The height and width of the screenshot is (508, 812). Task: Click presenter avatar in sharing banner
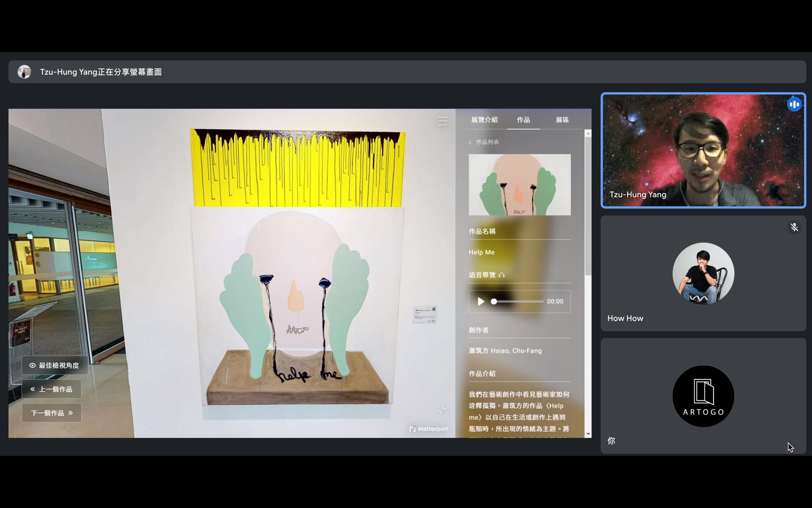24,72
